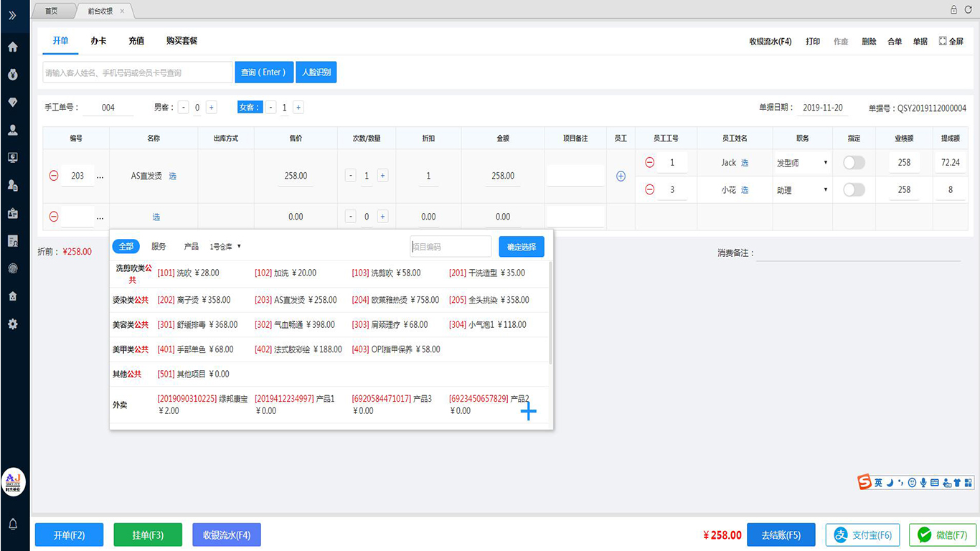980x551 pixels.
Task: Select the 女客 label toggle
Action: (249, 107)
